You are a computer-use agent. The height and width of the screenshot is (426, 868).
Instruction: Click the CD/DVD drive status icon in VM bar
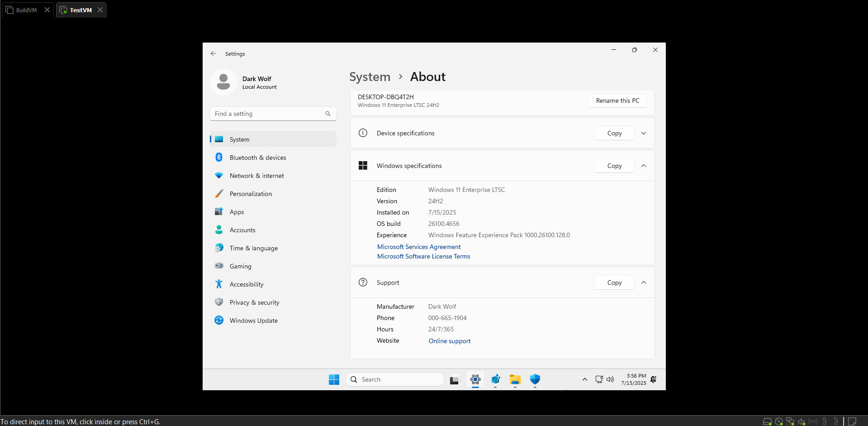coord(779,421)
